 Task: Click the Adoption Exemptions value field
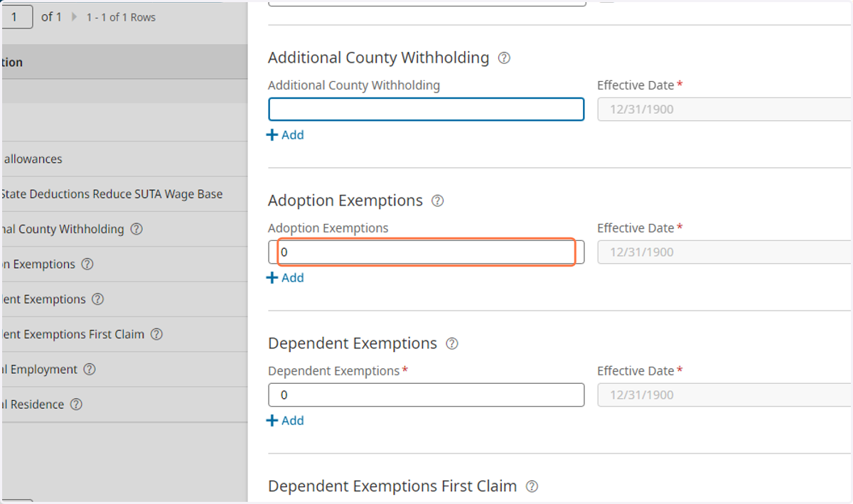click(x=426, y=252)
